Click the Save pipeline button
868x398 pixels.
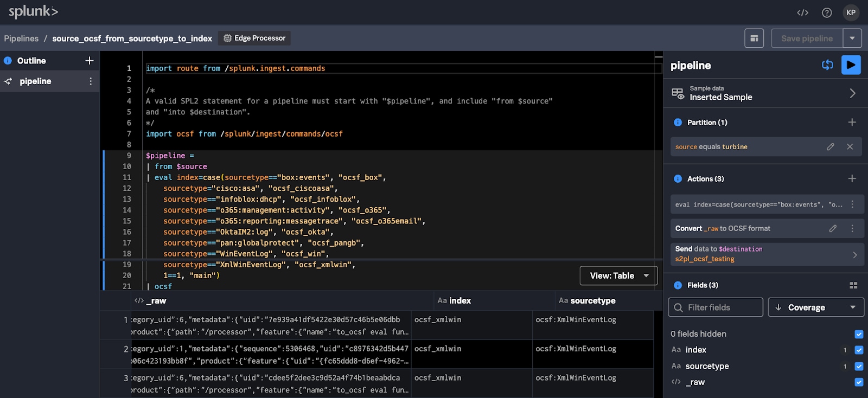pyautogui.click(x=807, y=38)
